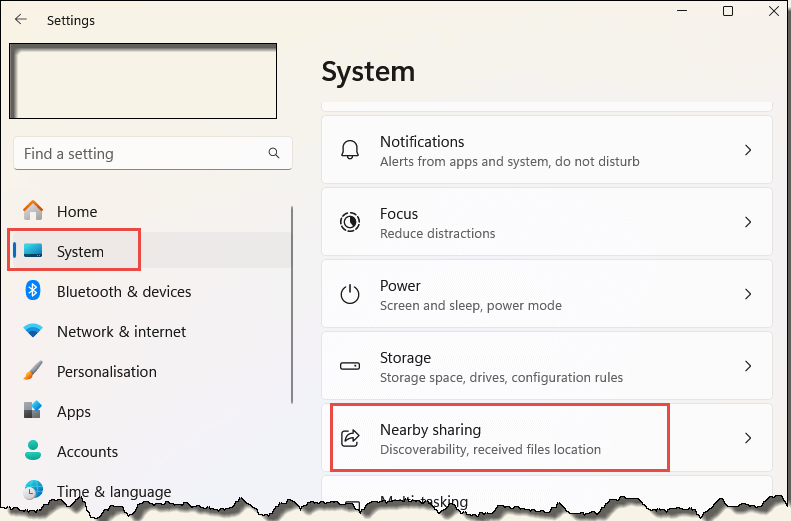Expand Focus chevron arrow
This screenshot has height=521, width=791.
(748, 222)
